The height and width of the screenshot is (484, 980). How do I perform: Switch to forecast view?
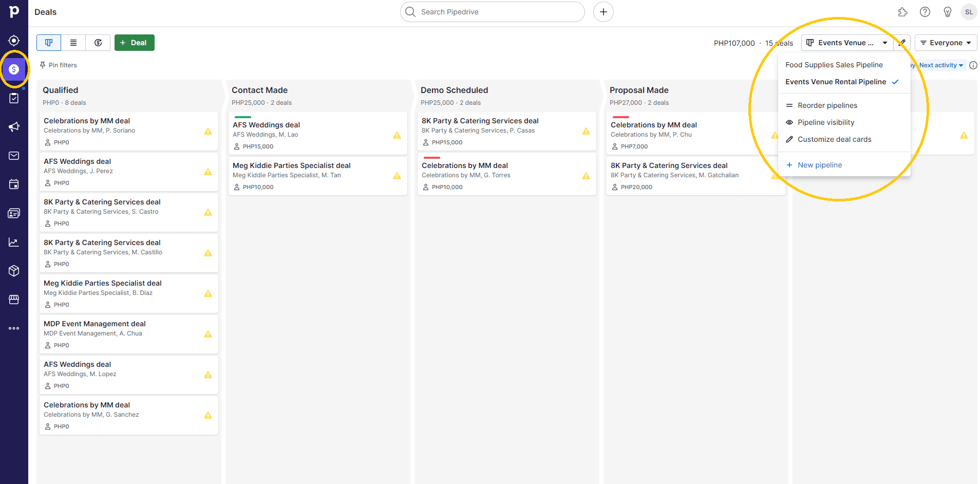pos(98,43)
